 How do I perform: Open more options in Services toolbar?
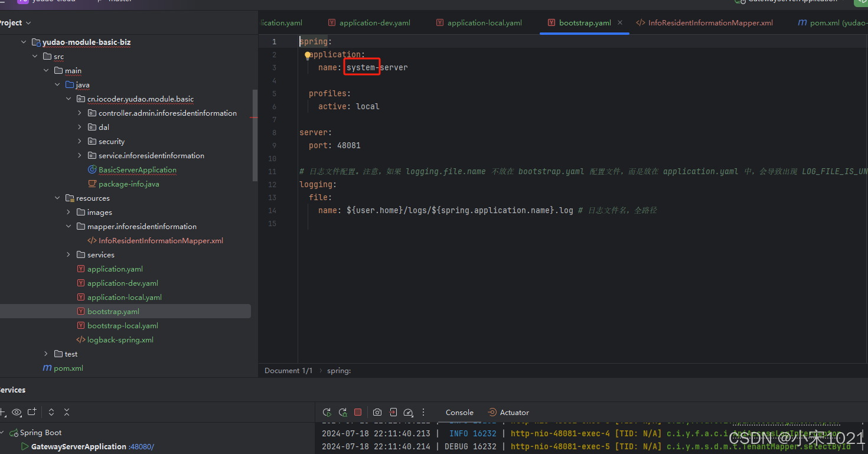click(x=423, y=412)
